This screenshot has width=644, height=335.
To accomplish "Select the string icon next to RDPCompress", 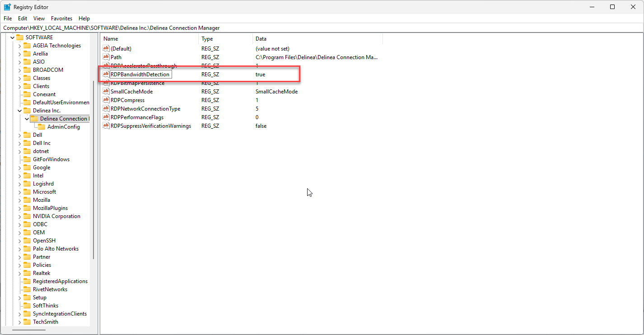I will click(106, 100).
